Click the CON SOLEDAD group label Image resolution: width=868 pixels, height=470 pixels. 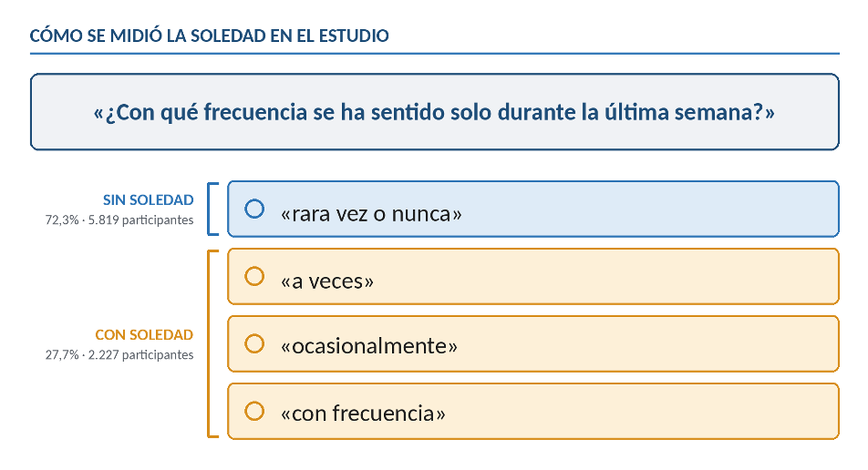pos(144,334)
